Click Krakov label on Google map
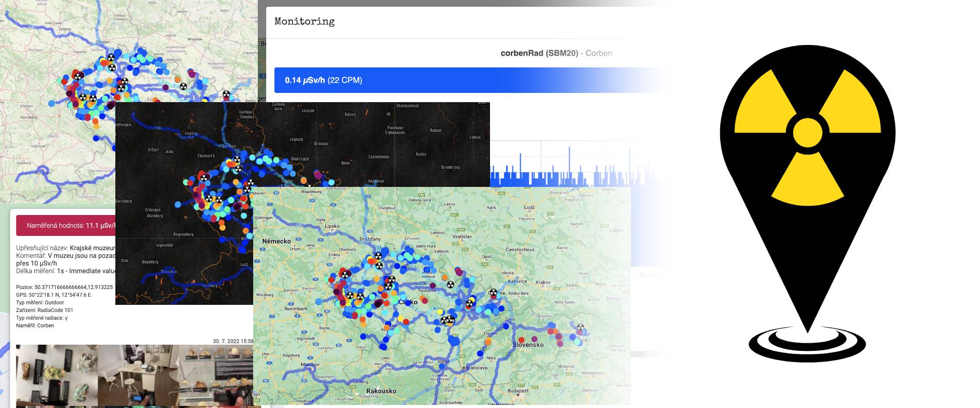980x408 pixels. [x=543, y=282]
